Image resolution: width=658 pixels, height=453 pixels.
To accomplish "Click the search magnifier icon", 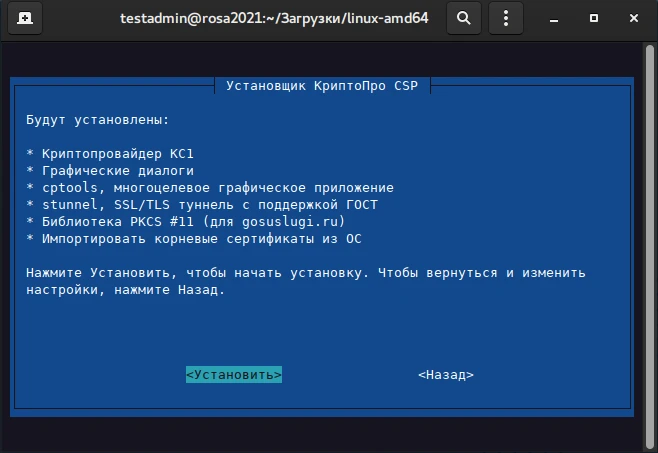I will (x=464, y=18).
